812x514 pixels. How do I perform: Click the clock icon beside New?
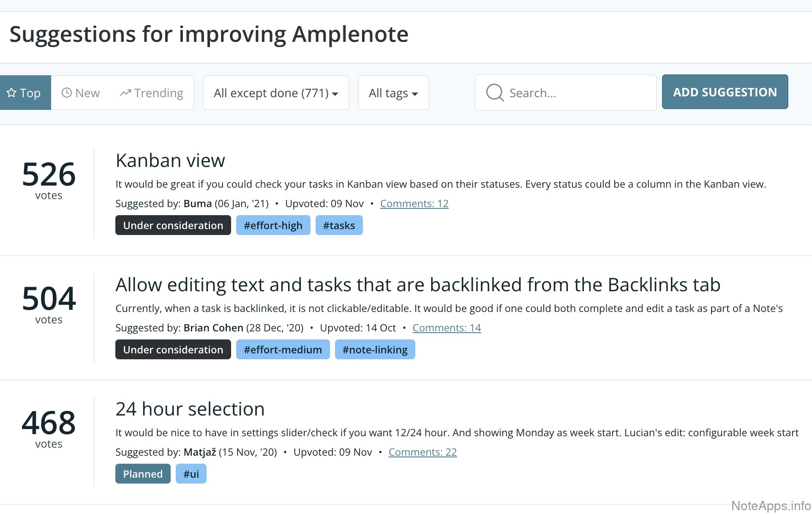pyautogui.click(x=66, y=93)
